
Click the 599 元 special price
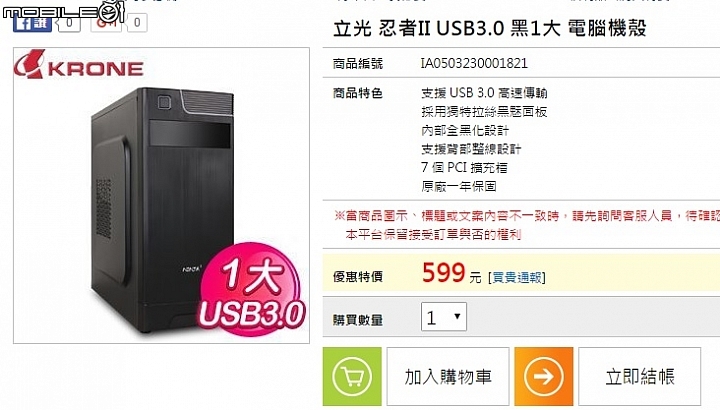[x=451, y=273]
